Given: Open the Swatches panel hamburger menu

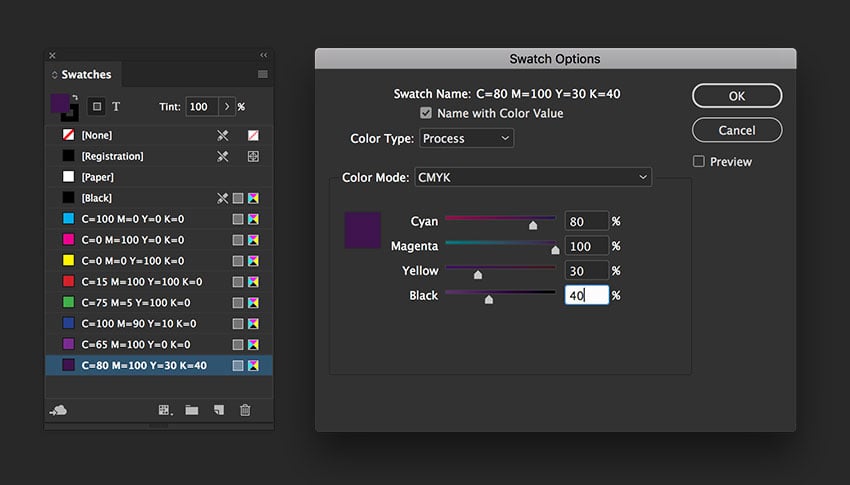Looking at the screenshot, I should pyautogui.click(x=262, y=74).
